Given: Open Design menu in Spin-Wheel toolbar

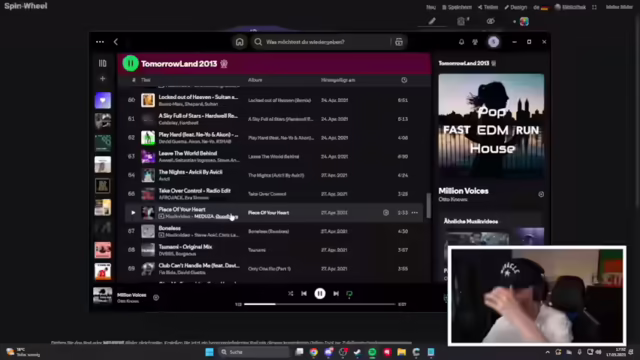Looking at the screenshot, I should 516,7.
